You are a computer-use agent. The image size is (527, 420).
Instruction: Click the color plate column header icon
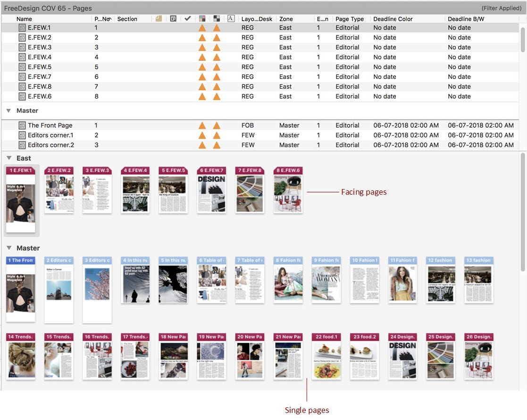coord(202,19)
